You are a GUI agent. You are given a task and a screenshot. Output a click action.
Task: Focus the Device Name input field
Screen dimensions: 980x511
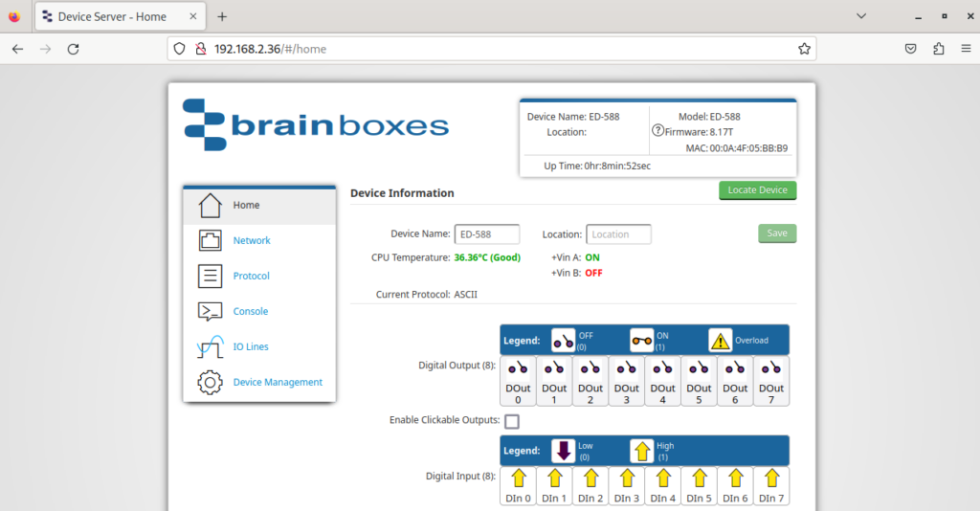click(x=487, y=234)
